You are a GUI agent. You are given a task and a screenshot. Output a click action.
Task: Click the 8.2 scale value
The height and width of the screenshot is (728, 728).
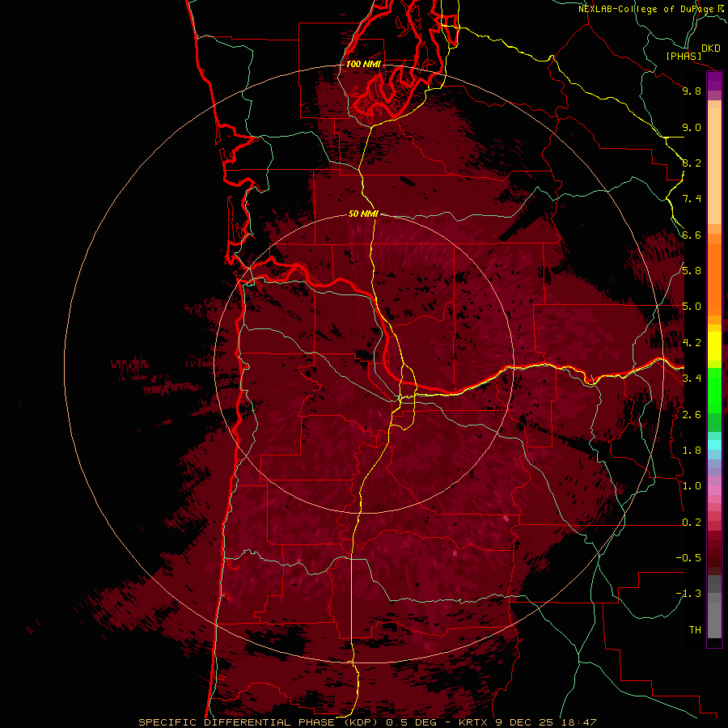(692, 163)
